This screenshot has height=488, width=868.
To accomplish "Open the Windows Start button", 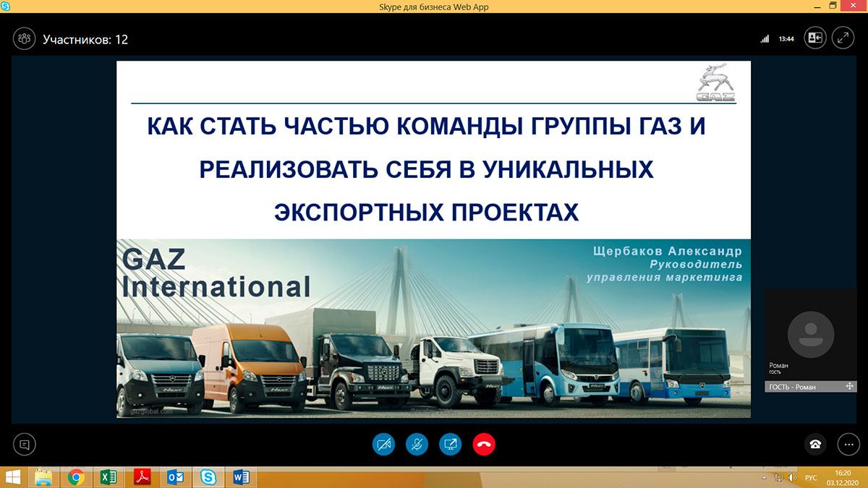I will pyautogui.click(x=12, y=477).
